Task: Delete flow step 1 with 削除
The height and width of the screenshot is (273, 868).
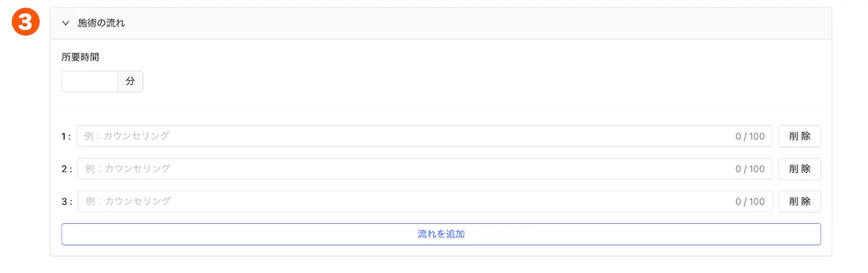Action: click(x=799, y=136)
